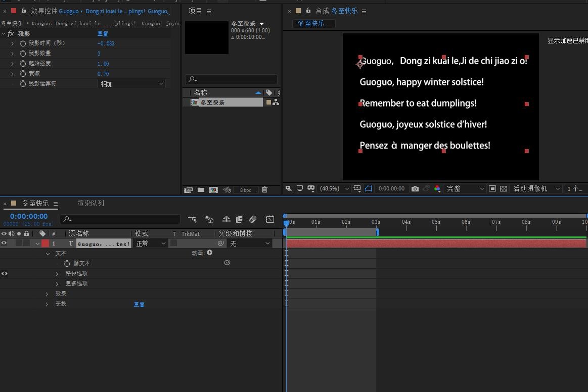The width and height of the screenshot is (588, 392).
Task: Open the 冬至快乐 timeline panel menu
Action: point(56,204)
